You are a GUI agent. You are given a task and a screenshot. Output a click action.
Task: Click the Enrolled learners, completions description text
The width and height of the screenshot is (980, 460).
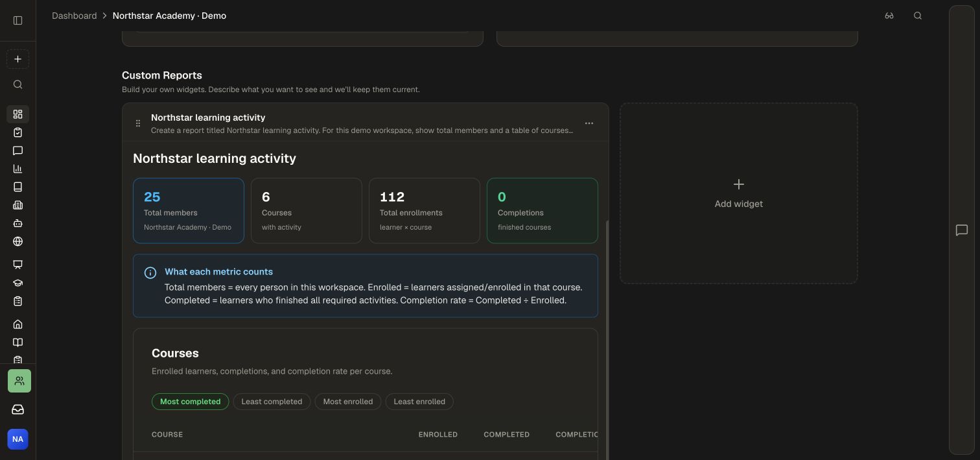[x=272, y=371]
